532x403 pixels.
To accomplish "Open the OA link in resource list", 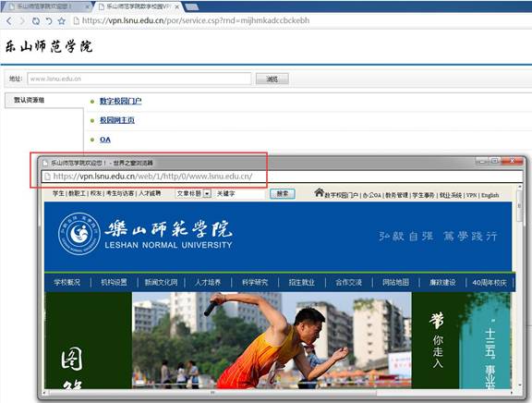I will click(x=105, y=140).
